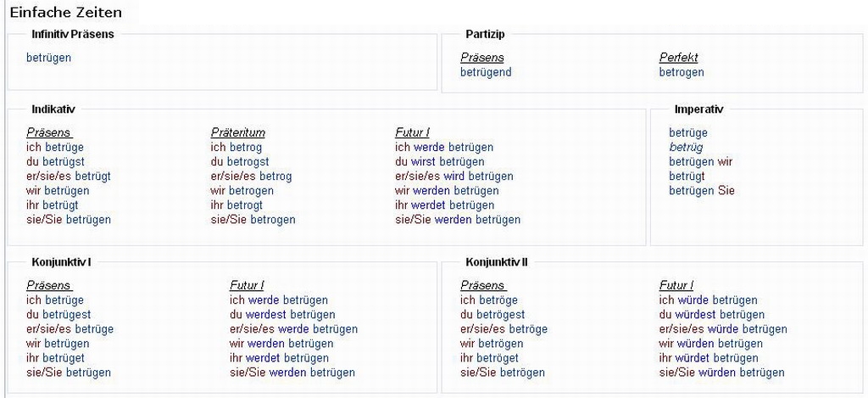The image size is (868, 398).
Task: Select the imperative "betrügen Sie"
Action: pos(701,190)
